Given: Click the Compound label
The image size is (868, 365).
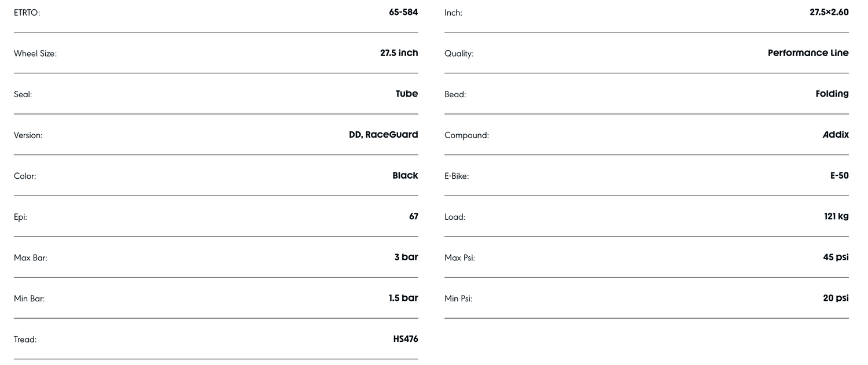Looking at the screenshot, I should point(466,135).
